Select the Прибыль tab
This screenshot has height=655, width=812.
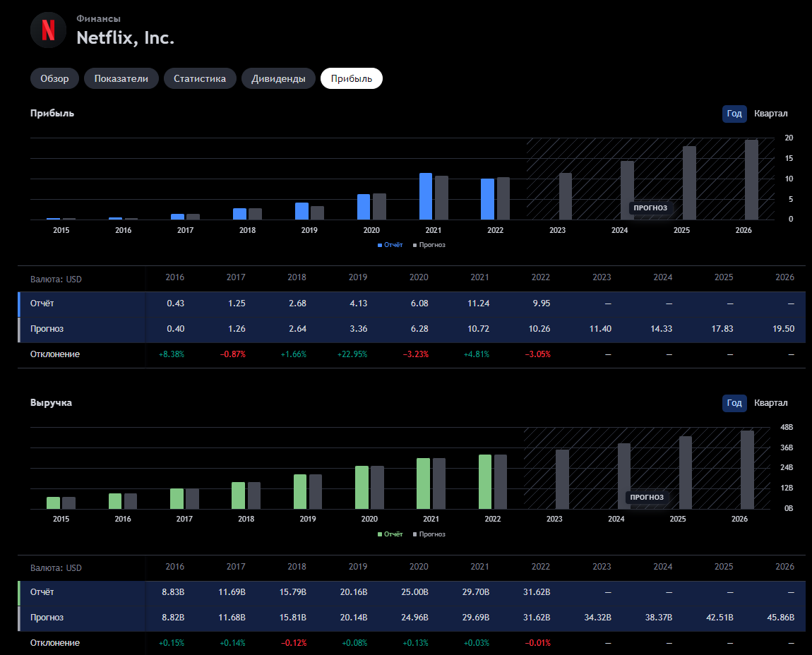click(x=351, y=79)
